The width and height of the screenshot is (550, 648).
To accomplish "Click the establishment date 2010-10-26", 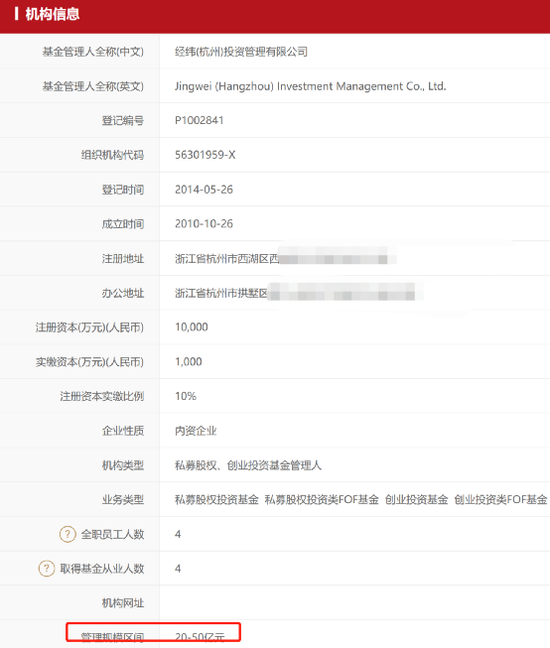I will point(204,224).
